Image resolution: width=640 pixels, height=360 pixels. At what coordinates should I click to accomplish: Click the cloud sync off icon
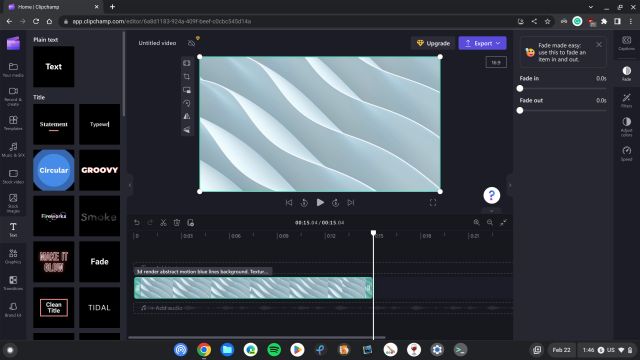(191, 43)
